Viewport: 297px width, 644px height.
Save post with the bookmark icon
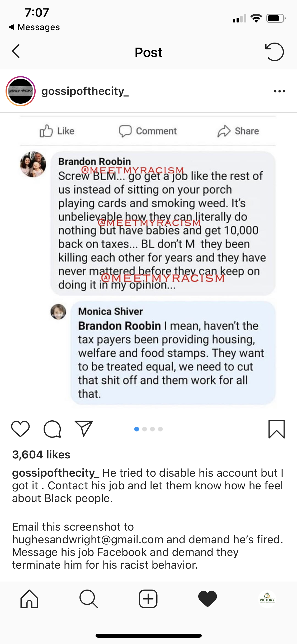[x=276, y=429]
